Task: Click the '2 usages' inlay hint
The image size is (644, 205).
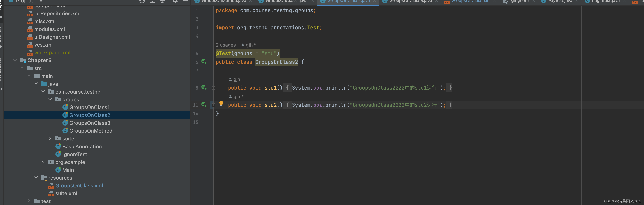Action: tap(226, 45)
